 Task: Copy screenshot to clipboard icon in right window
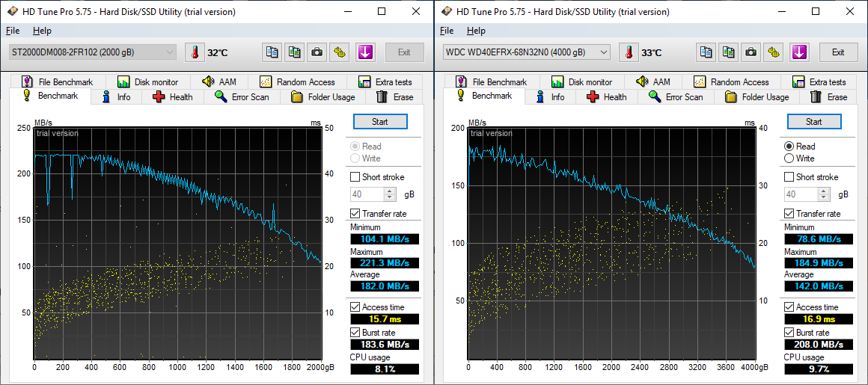(729, 52)
